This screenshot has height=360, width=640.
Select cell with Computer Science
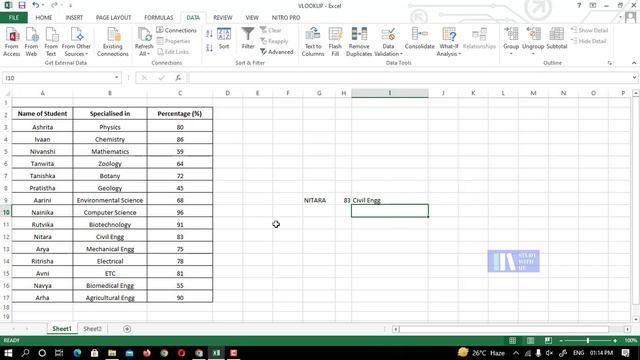(110, 212)
